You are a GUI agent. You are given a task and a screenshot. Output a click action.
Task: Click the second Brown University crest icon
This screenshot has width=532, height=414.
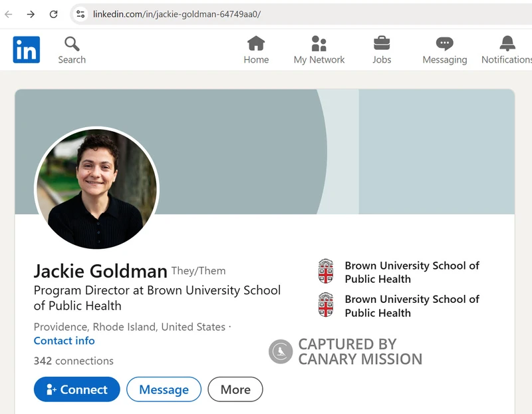click(326, 305)
